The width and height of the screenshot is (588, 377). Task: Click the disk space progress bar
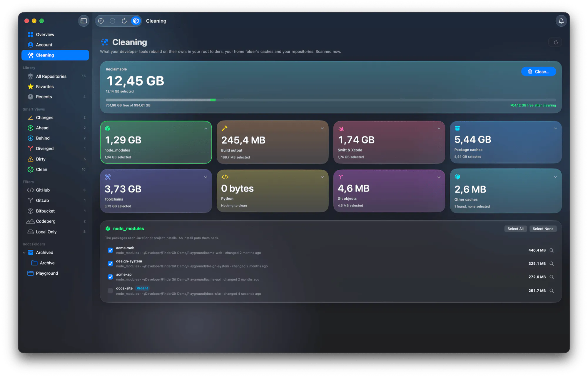point(331,100)
